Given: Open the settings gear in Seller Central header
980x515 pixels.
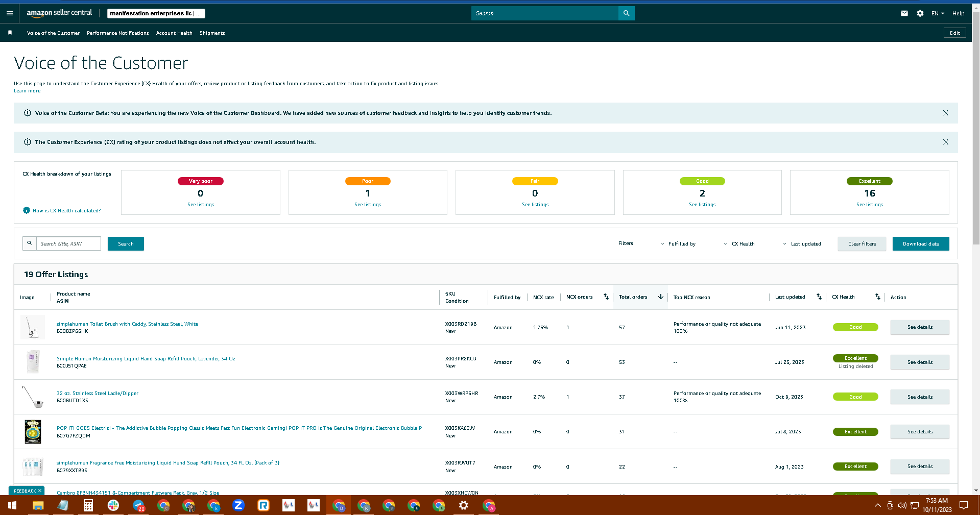Looking at the screenshot, I should pos(920,13).
